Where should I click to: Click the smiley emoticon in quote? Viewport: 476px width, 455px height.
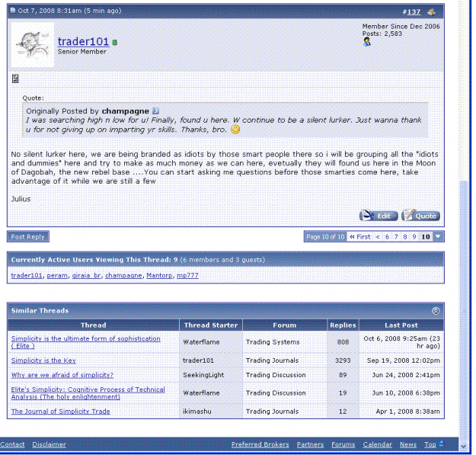point(235,130)
